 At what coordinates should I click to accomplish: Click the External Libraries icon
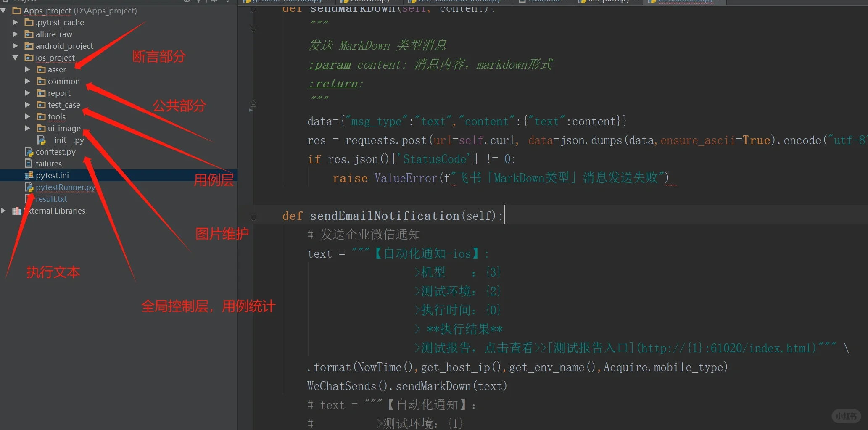(17, 211)
